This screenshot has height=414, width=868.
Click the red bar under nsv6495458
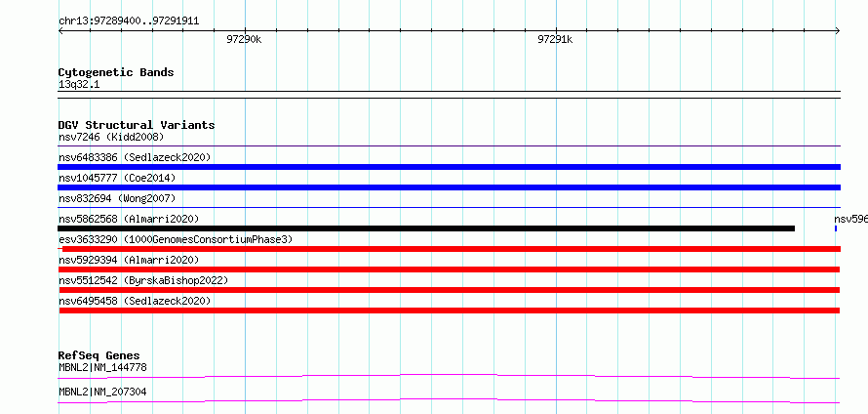click(x=449, y=310)
